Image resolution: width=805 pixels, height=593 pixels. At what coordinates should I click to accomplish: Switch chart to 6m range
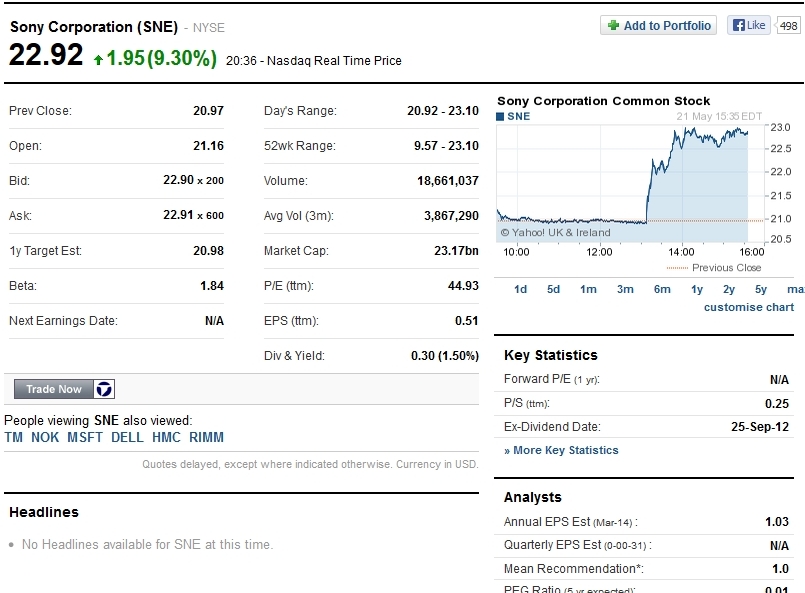pyautogui.click(x=662, y=290)
